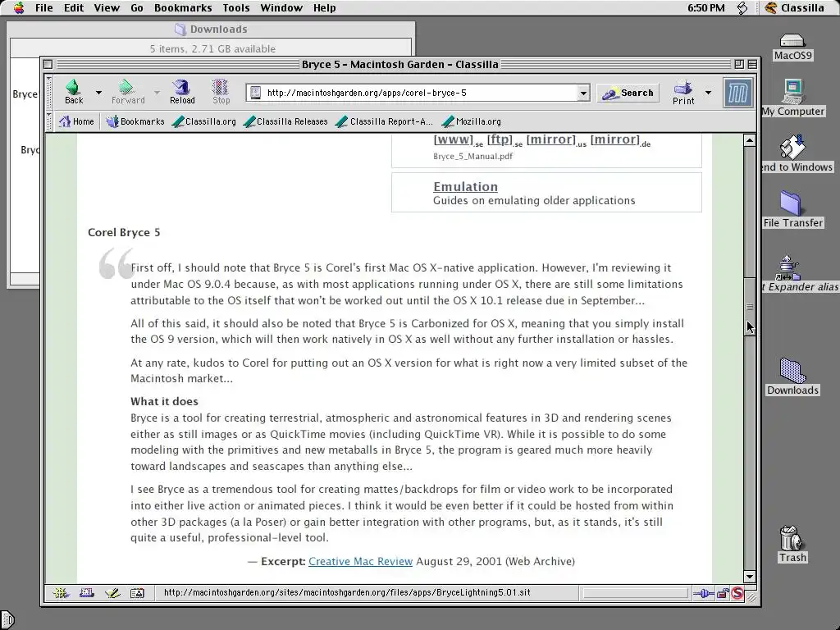Open the Edit menu

[x=73, y=8]
